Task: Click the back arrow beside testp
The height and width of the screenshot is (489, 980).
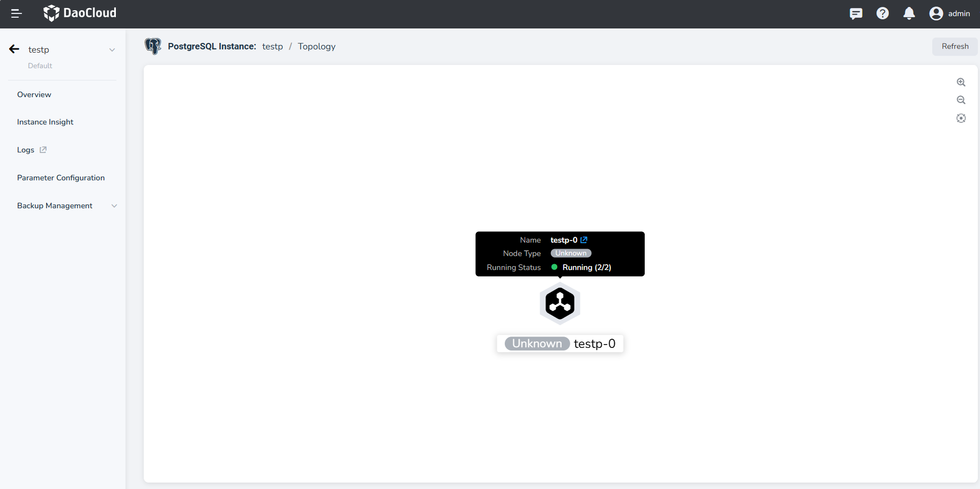Action: pyautogui.click(x=14, y=49)
